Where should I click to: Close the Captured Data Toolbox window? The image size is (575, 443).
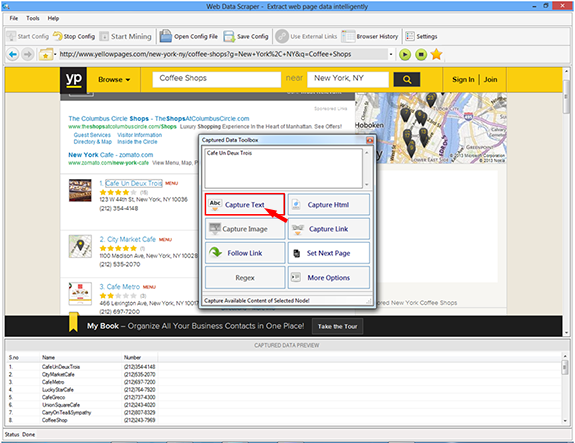(x=370, y=140)
